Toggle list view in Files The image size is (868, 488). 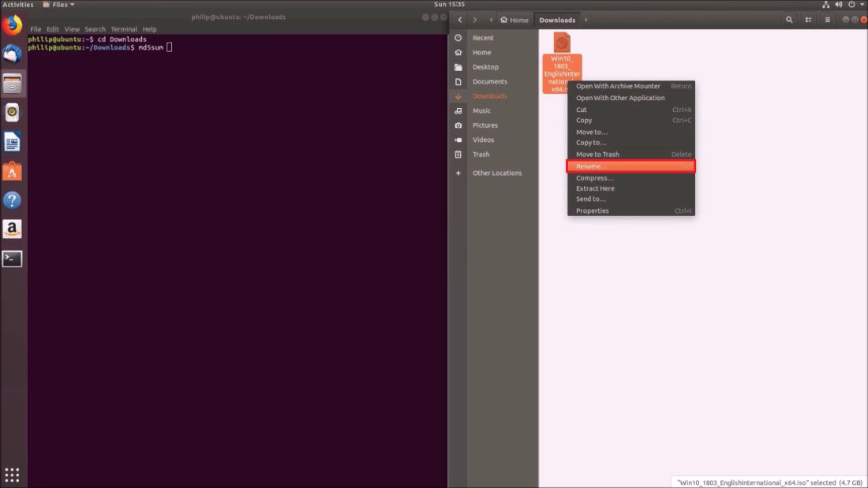tap(808, 20)
